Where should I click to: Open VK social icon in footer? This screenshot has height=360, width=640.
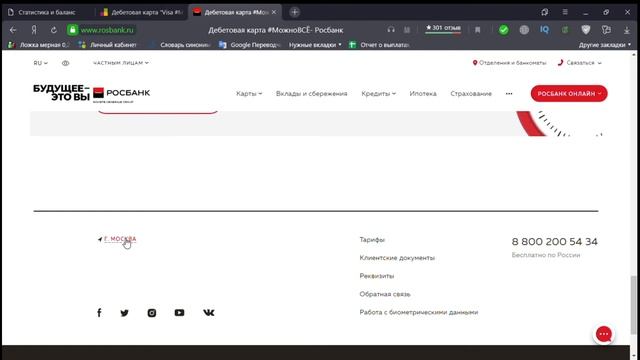coord(209,313)
